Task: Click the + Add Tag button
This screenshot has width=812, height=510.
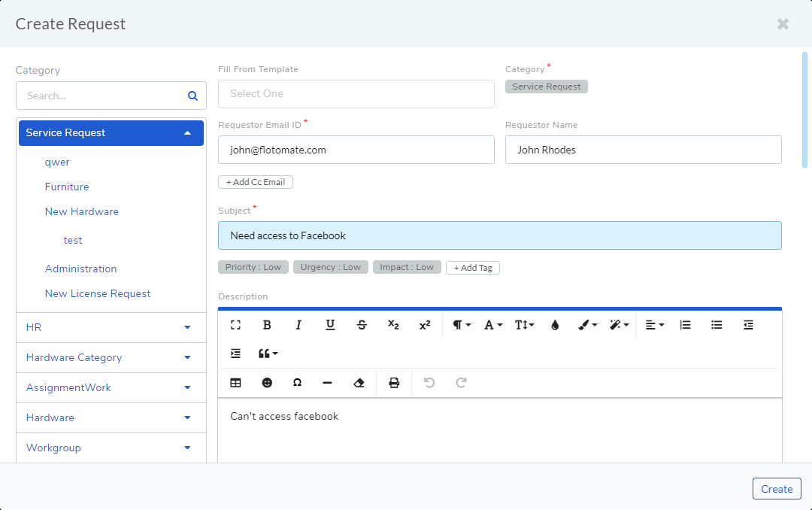Action: point(473,268)
